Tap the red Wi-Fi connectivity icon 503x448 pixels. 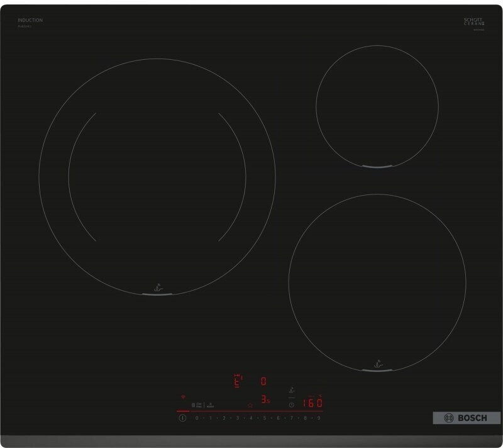click(183, 398)
